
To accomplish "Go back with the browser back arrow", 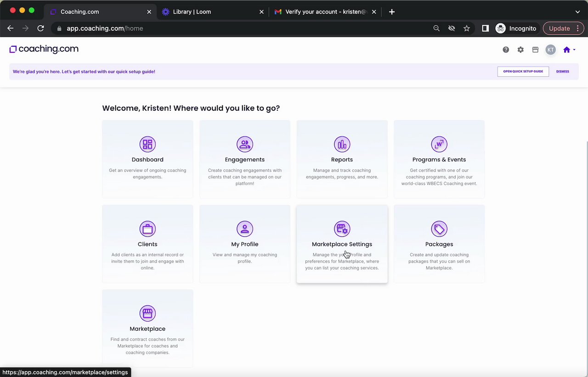I will point(11,28).
